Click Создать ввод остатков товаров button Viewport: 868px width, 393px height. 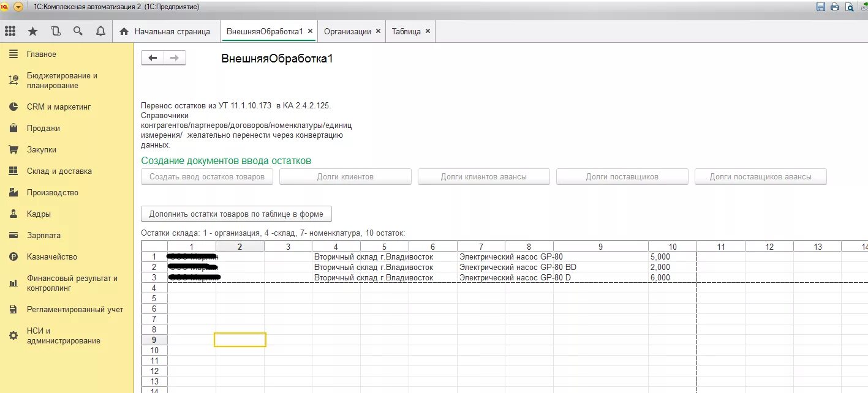[207, 176]
